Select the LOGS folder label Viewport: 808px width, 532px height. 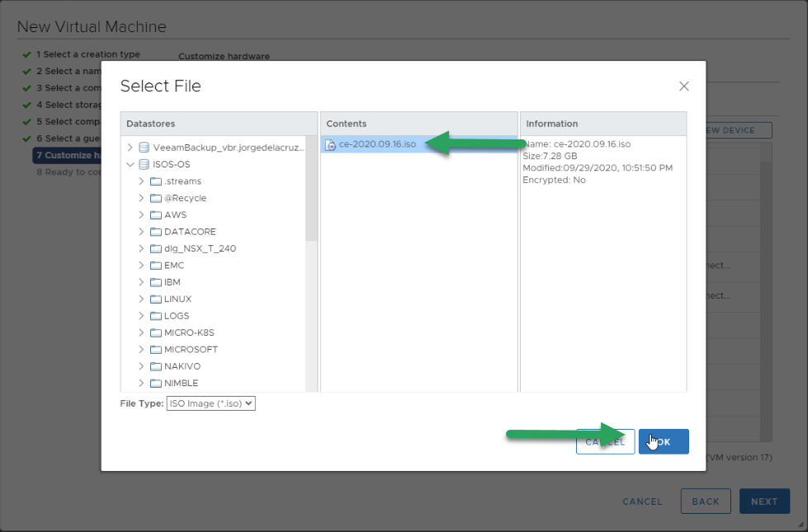177,316
